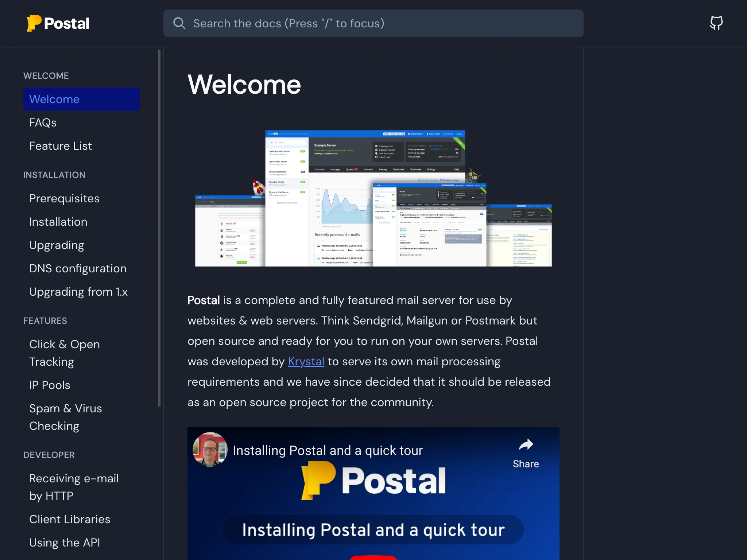747x560 pixels.
Task: View the DNS configuration page
Action: [78, 268]
